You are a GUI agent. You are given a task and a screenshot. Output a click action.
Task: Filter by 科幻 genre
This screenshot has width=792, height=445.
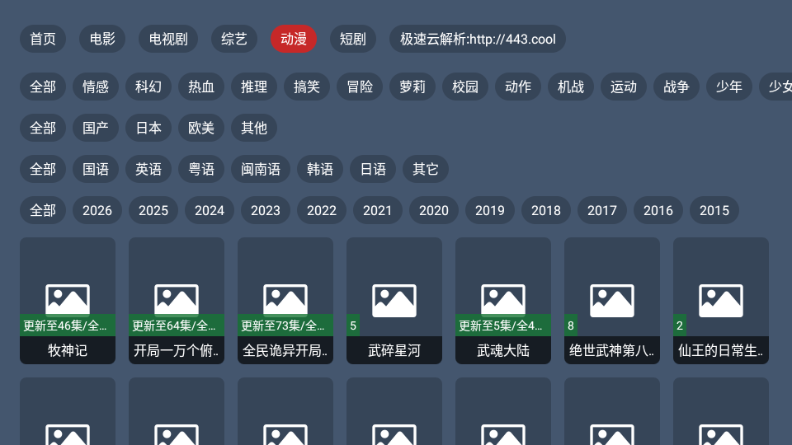pos(148,87)
